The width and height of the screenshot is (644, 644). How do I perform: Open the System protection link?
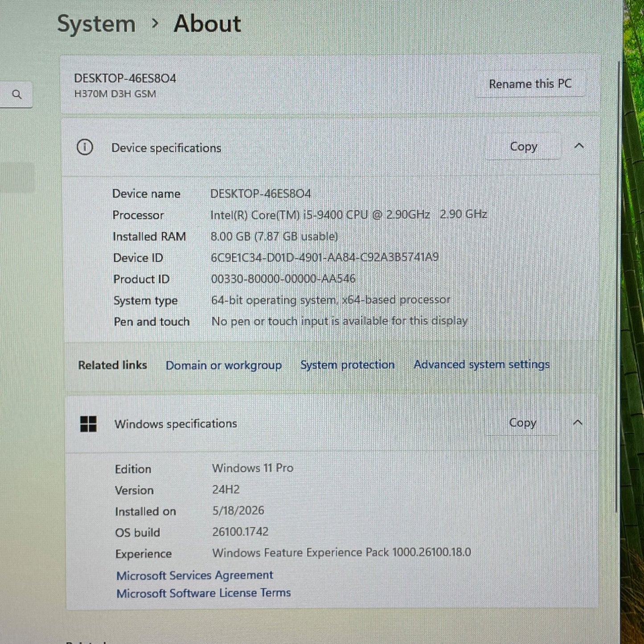pyautogui.click(x=348, y=365)
